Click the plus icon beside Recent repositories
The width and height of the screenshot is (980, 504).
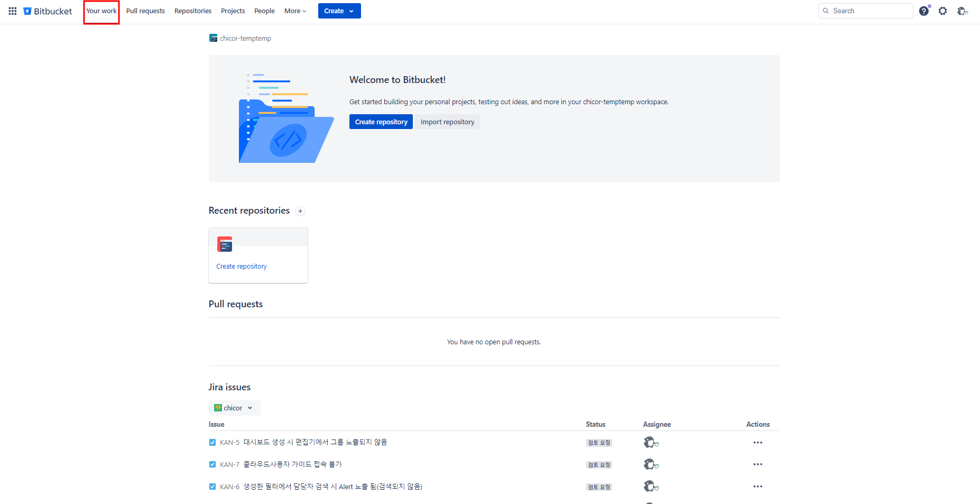(300, 211)
